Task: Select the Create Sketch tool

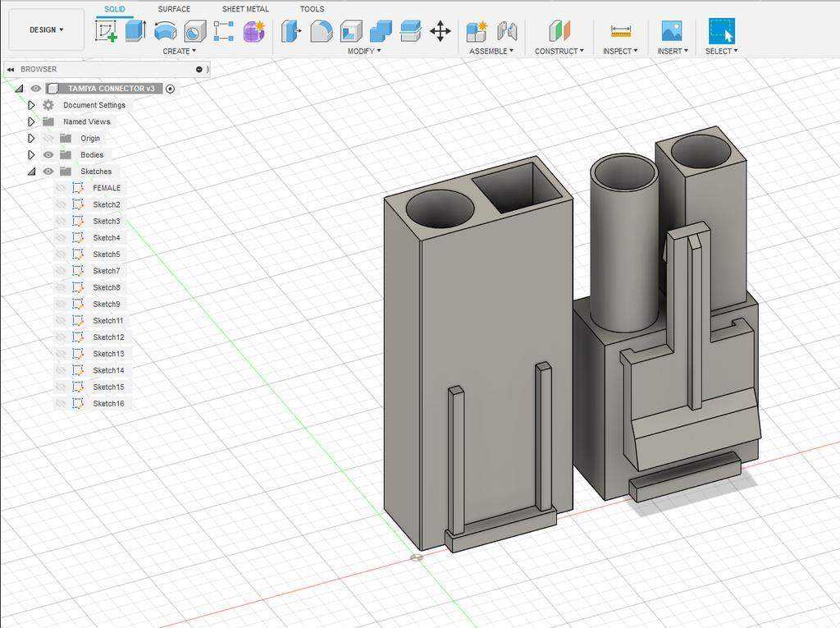Action: [106, 31]
